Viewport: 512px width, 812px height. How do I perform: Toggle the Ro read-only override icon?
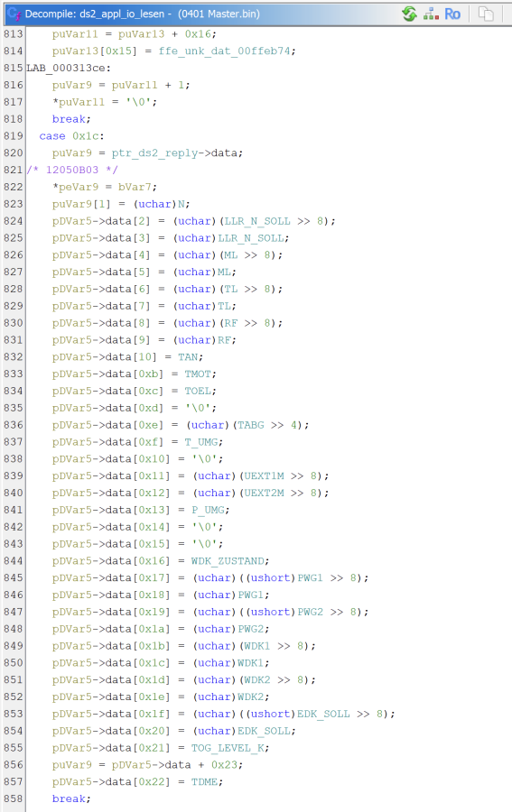point(452,14)
